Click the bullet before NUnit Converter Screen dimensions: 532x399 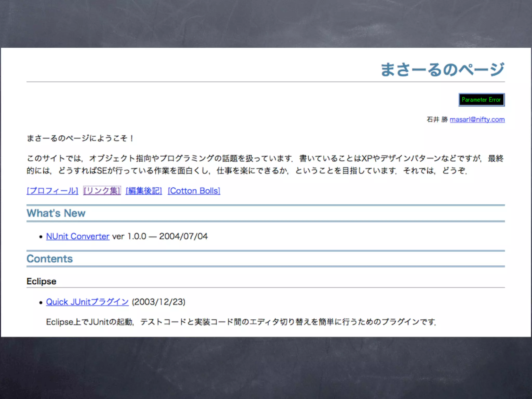41,237
